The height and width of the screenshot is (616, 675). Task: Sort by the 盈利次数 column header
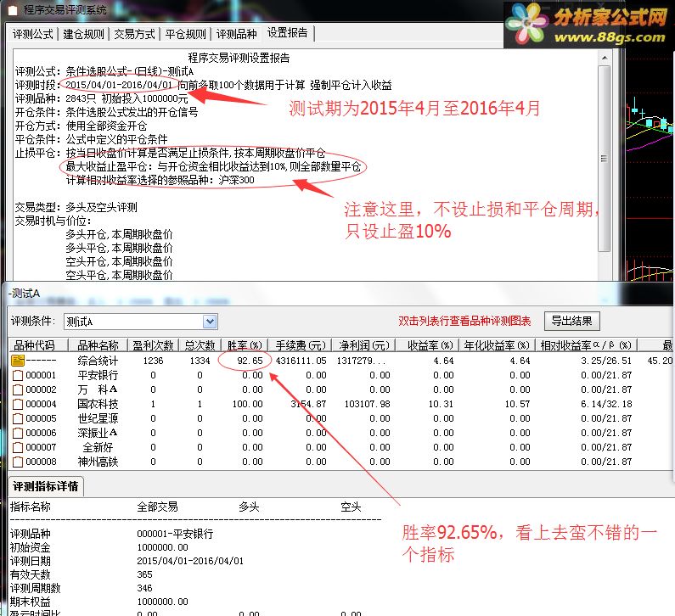coord(153,345)
